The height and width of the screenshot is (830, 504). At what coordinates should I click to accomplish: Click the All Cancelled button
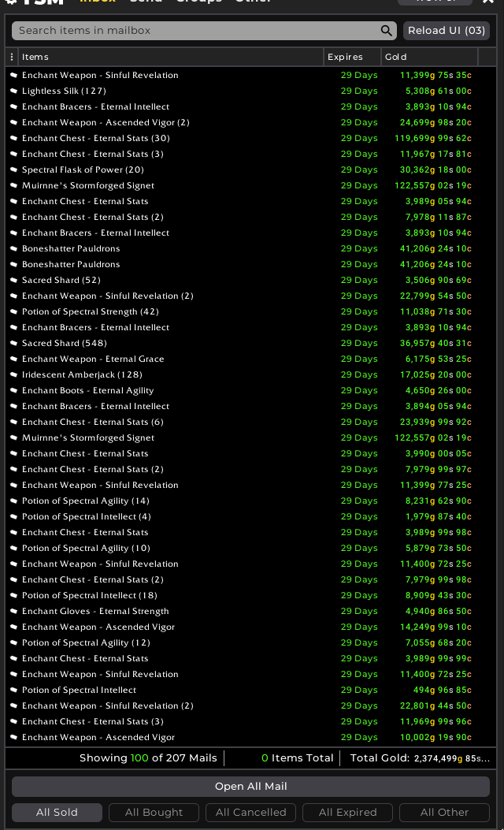click(x=250, y=813)
